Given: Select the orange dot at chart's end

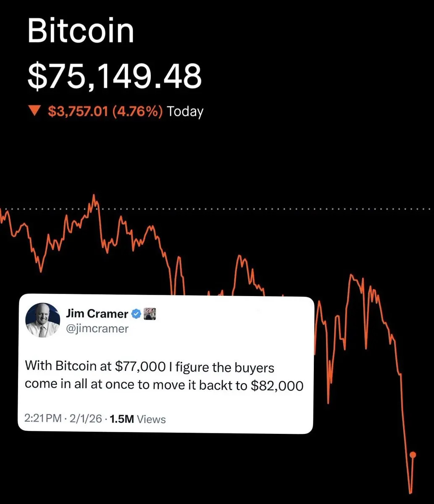Looking at the screenshot, I should click(x=413, y=455).
